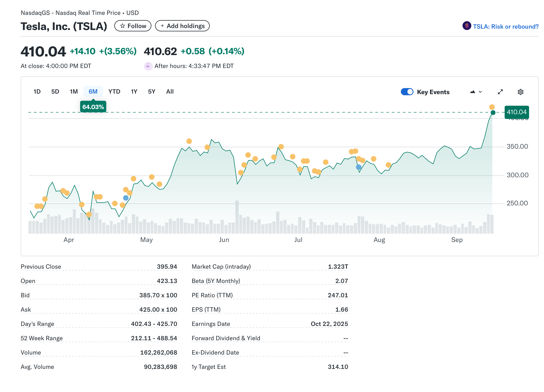
Task: Select the 5D chart range
Action: (x=55, y=92)
